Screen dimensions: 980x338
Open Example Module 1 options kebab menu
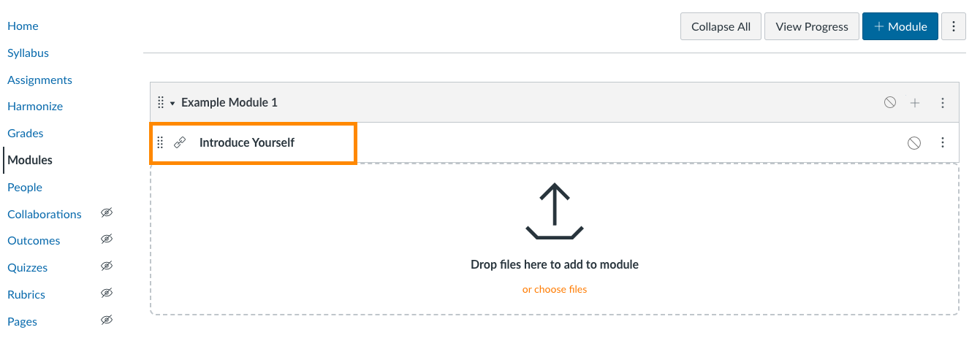[943, 103]
